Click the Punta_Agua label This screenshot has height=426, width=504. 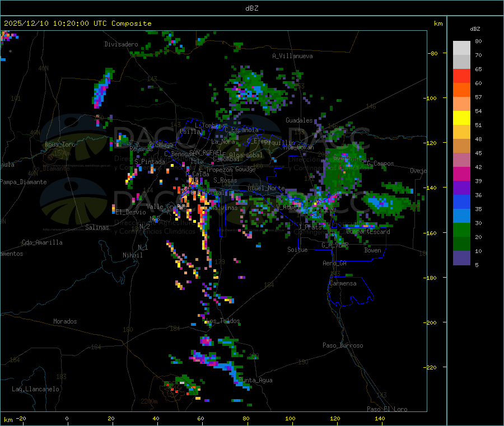[255, 380]
